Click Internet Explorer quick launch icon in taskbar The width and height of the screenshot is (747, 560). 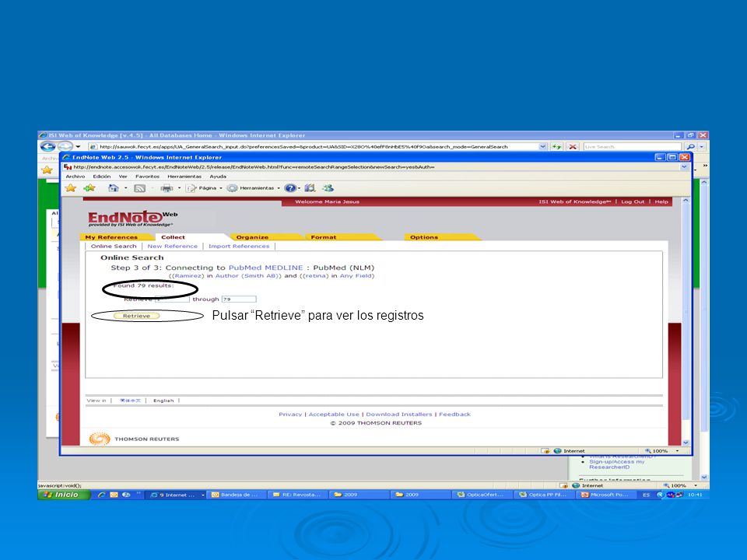(101, 495)
